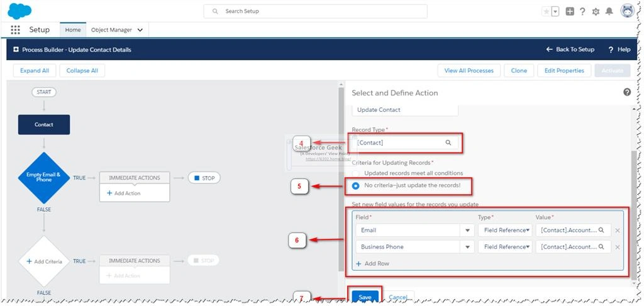Click Back To Setup link

[x=570, y=49]
